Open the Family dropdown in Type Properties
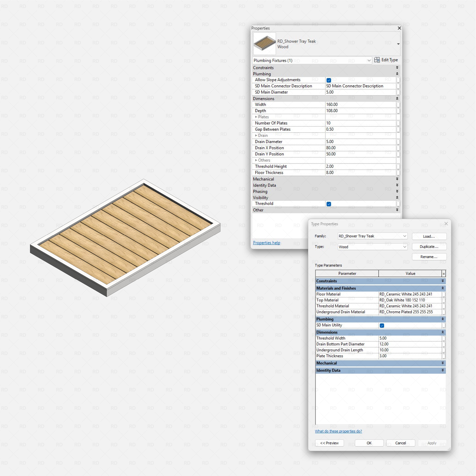The height and width of the screenshot is (476, 476). point(372,236)
